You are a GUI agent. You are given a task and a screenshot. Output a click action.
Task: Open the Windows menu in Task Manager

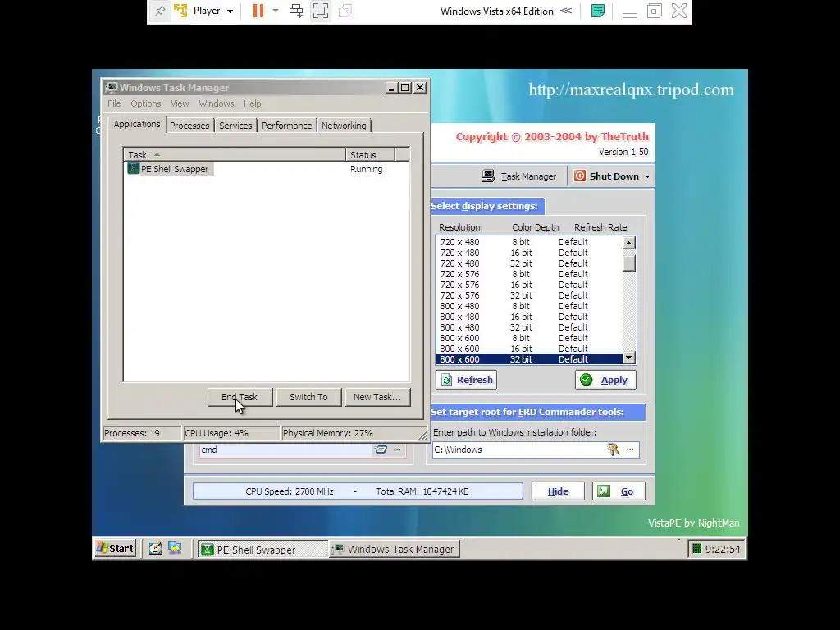(217, 103)
